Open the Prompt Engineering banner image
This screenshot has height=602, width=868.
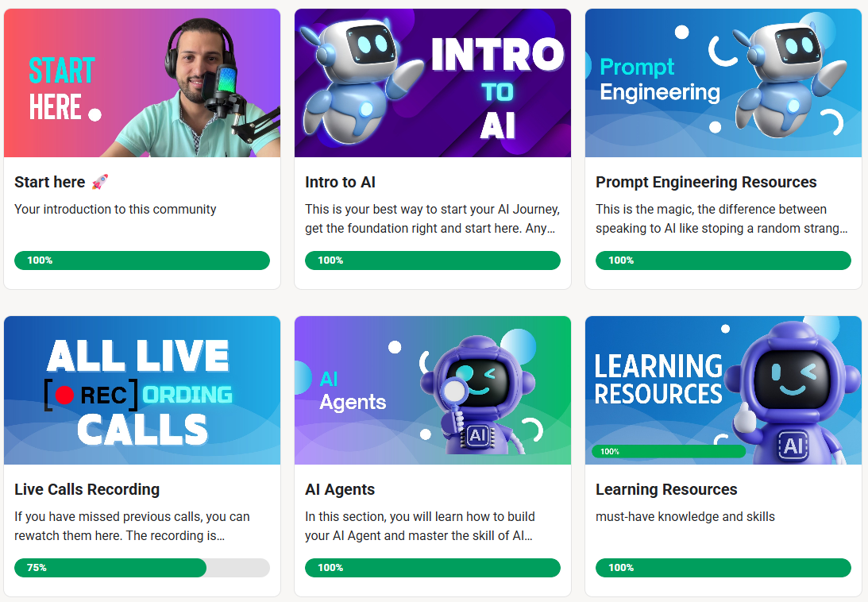(723, 83)
